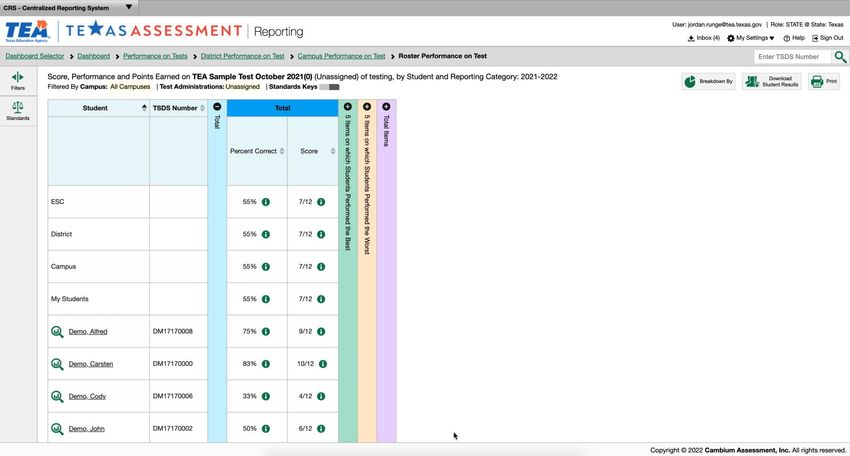Open the My Settings dropdown

[751, 38]
